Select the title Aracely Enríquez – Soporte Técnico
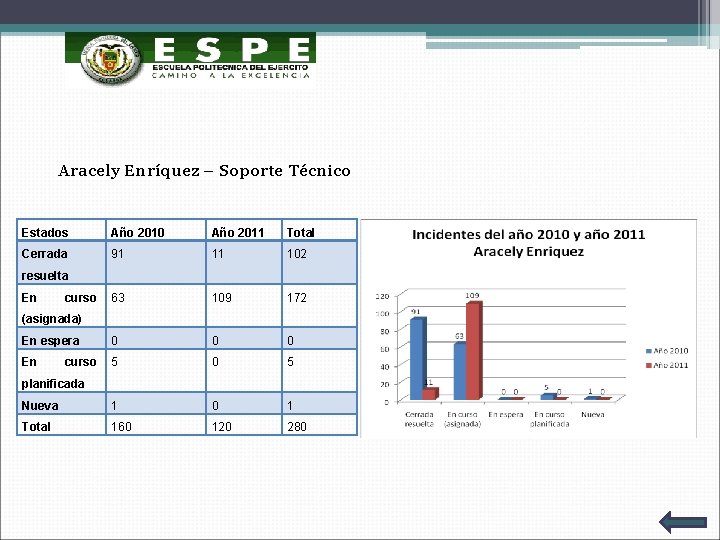Image resolution: width=720 pixels, height=540 pixels. 204,171
